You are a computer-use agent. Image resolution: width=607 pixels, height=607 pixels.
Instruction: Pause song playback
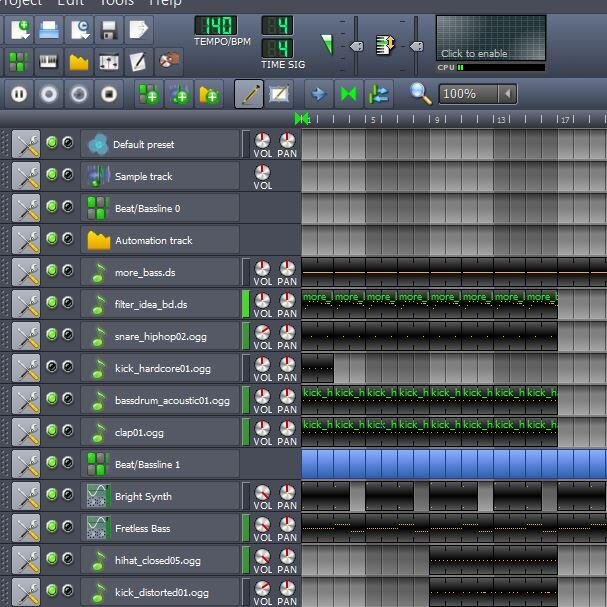click(x=19, y=94)
